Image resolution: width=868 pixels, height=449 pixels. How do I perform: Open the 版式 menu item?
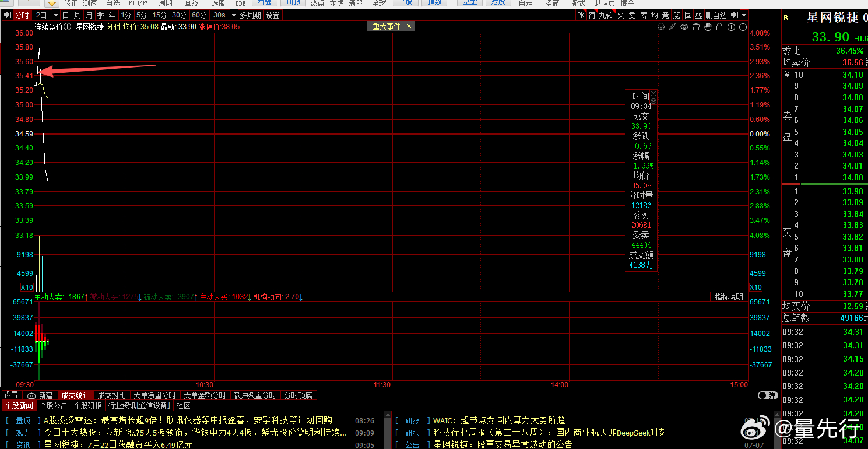click(578, 3)
